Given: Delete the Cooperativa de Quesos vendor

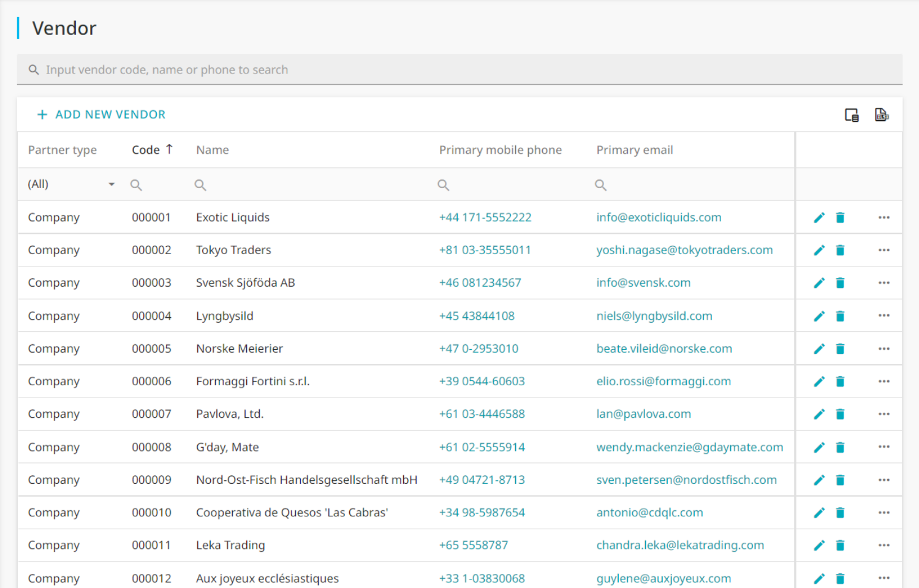Looking at the screenshot, I should pyautogui.click(x=841, y=513).
